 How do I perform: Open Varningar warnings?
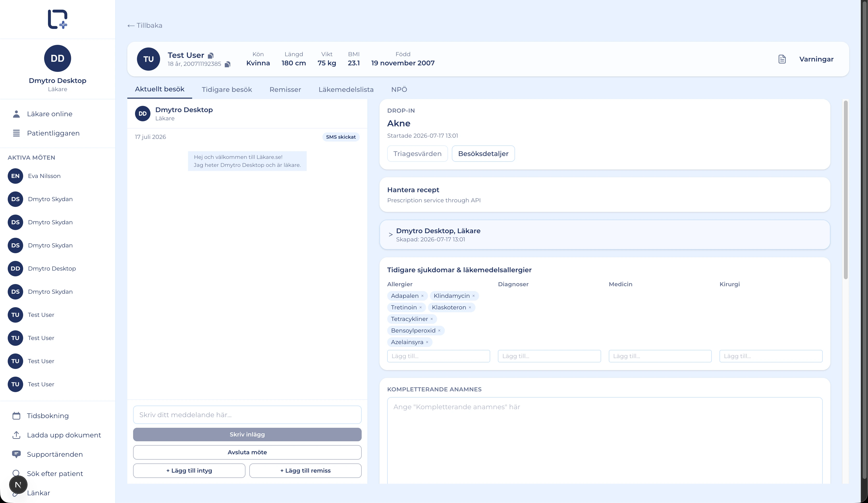click(x=816, y=59)
